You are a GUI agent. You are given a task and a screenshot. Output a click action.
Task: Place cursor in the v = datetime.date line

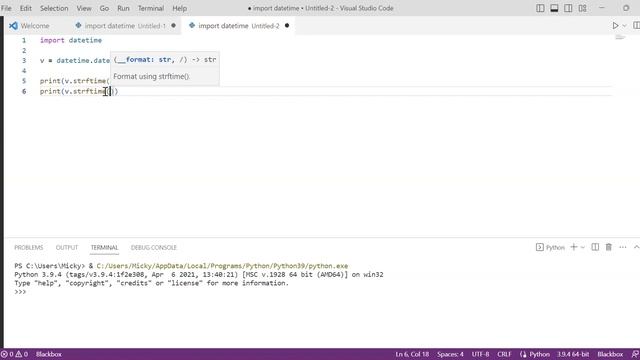pyautogui.click(x=75, y=60)
